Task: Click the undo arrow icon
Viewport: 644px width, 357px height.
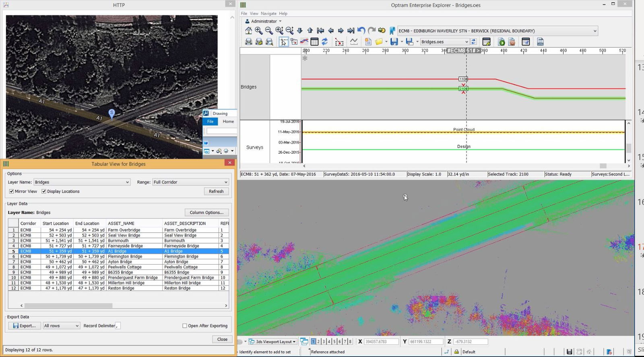Action: (361, 31)
